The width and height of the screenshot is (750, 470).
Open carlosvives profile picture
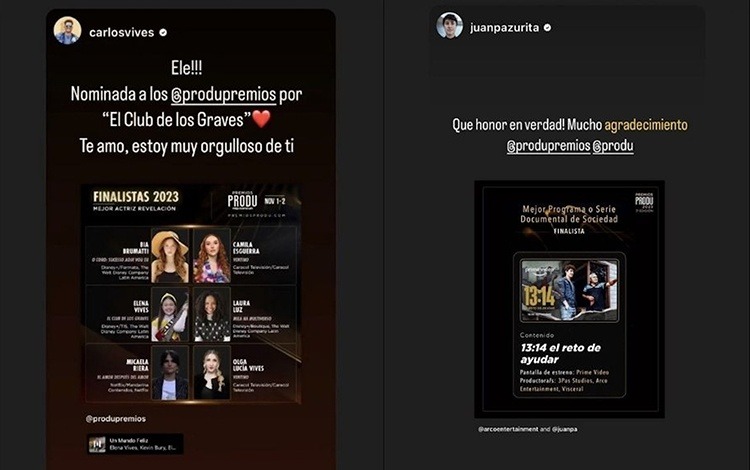(x=67, y=31)
